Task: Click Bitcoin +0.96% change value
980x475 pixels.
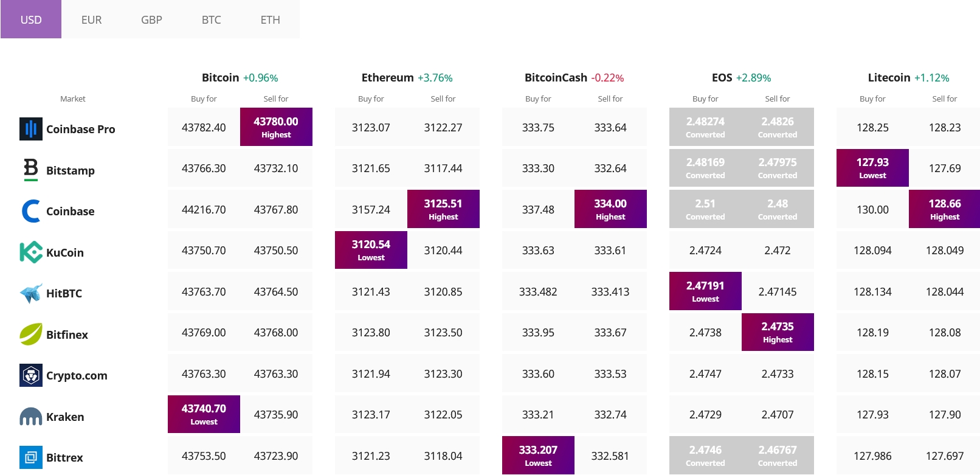Action: click(x=260, y=78)
